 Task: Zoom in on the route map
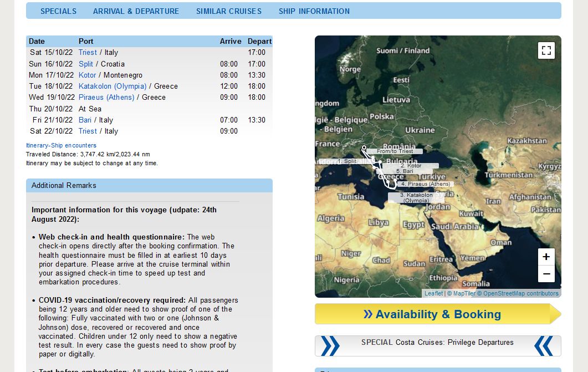click(x=546, y=257)
